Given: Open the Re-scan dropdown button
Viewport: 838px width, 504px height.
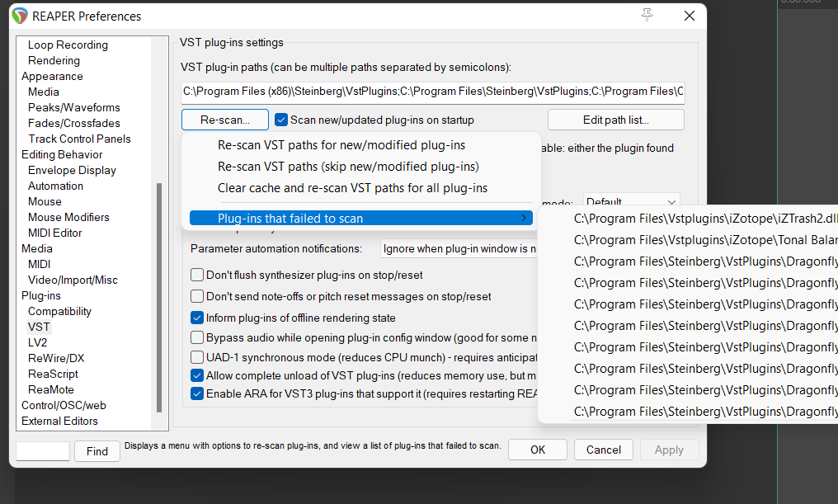Looking at the screenshot, I should point(225,120).
